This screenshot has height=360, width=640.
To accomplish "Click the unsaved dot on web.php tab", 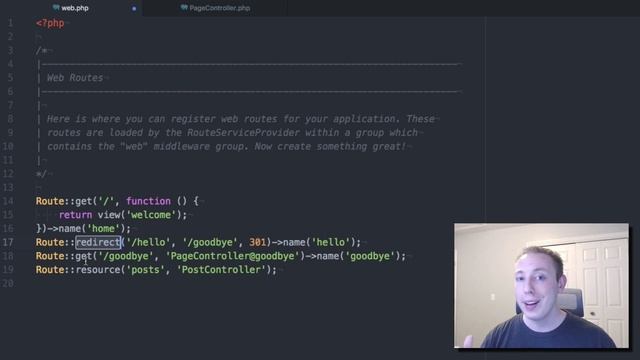I will coord(134,8).
